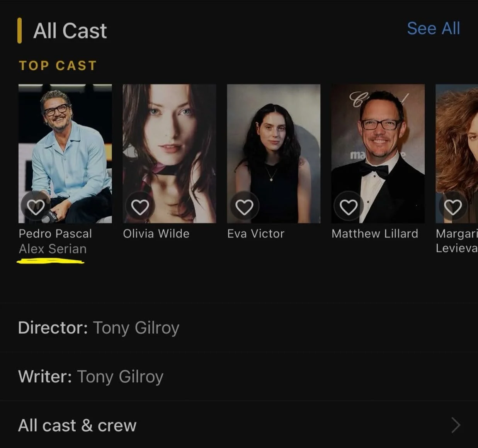
Task: Tap heart icon on Margarita Levieva's photo
Action: click(453, 207)
